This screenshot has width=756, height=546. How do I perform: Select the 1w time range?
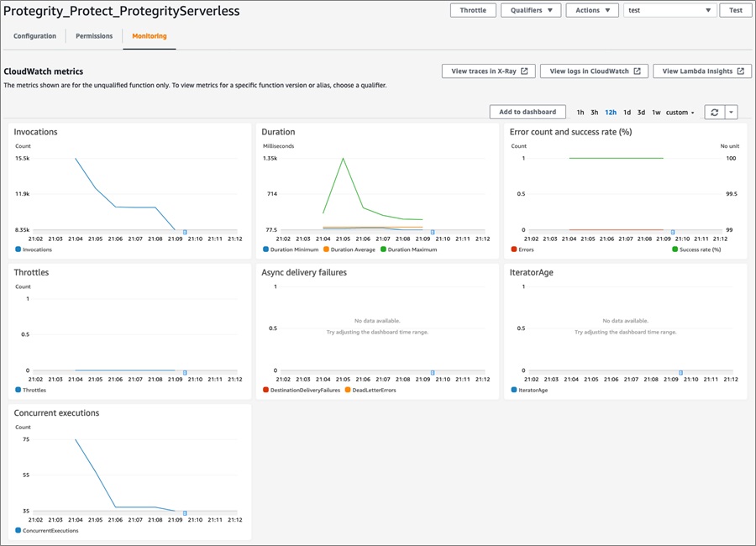[x=656, y=113]
